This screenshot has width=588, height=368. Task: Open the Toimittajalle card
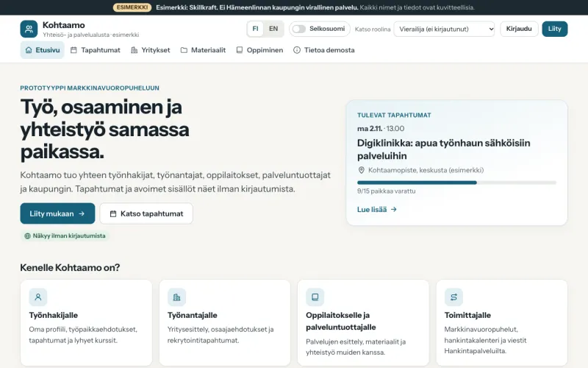pos(502,322)
